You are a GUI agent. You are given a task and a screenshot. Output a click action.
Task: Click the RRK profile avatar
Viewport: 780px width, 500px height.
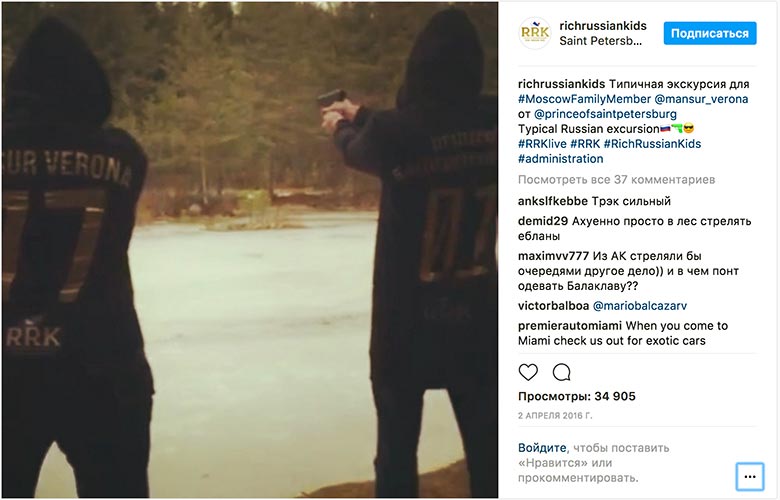(x=535, y=33)
